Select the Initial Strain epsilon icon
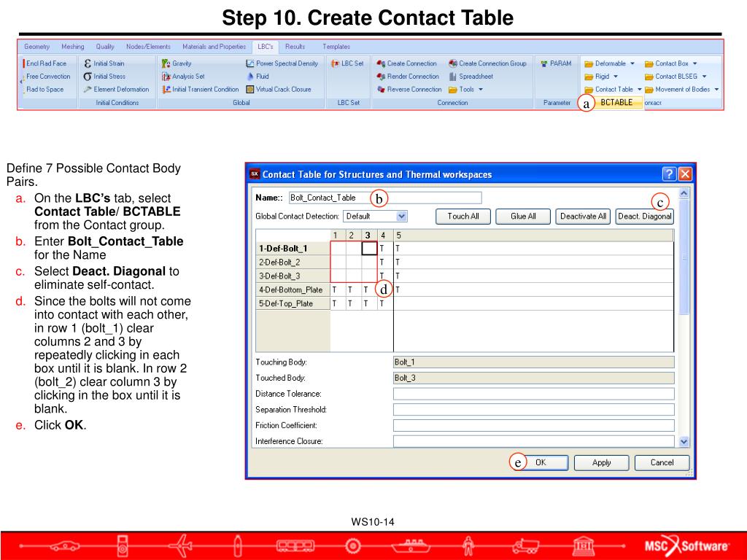Image resolution: width=747 pixels, height=560 pixels. coord(88,63)
